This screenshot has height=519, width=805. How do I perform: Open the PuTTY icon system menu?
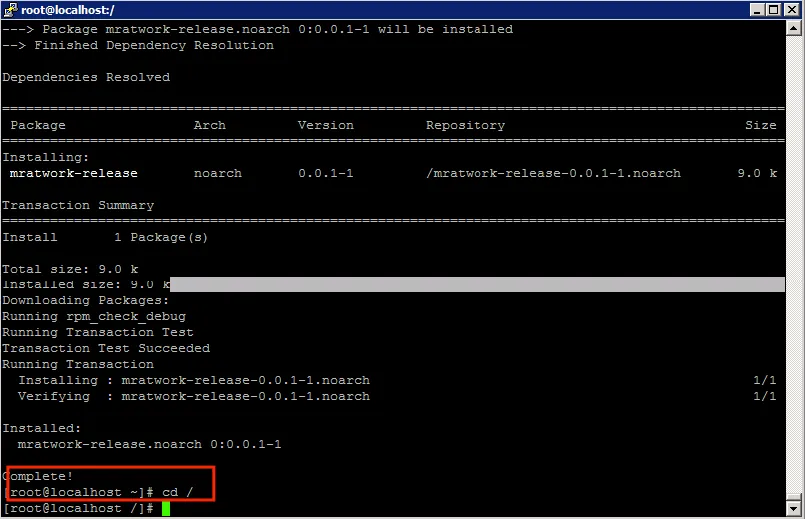pyautogui.click(x=10, y=10)
